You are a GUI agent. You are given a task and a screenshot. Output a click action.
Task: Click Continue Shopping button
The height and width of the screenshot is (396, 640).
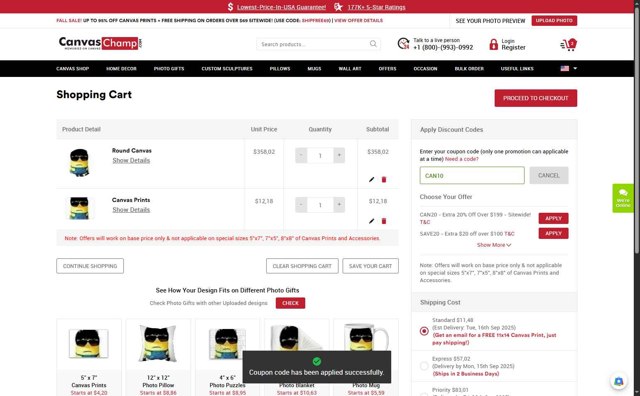[x=90, y=266]
